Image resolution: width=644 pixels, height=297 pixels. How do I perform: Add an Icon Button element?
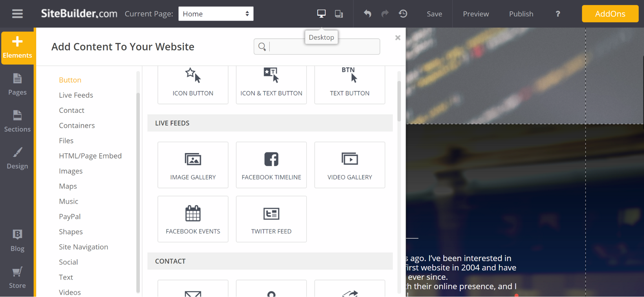193,84
